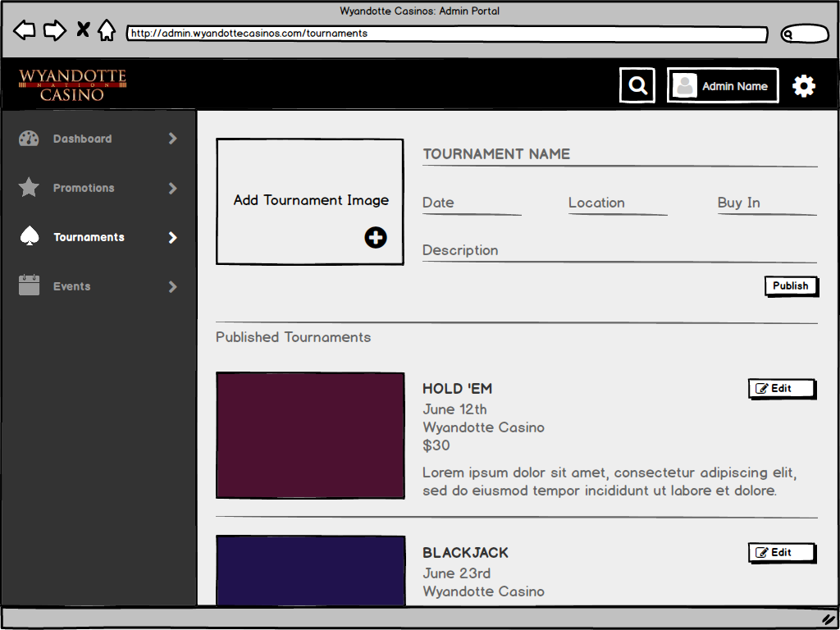Click the browser forward arrow
Image resolution: width=840 pixels, height=630 pixels.
click(x=55, y=30)
